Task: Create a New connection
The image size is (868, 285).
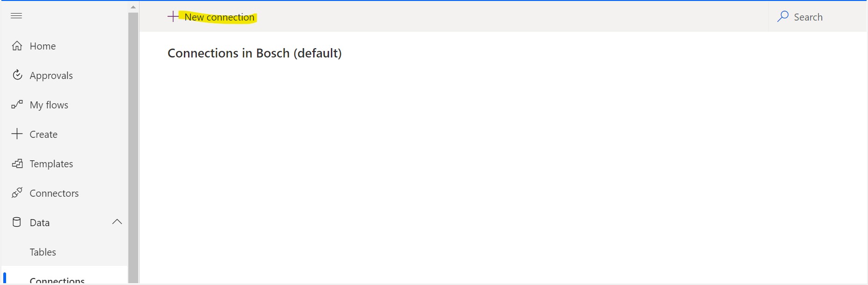Action: coord(219,17)
